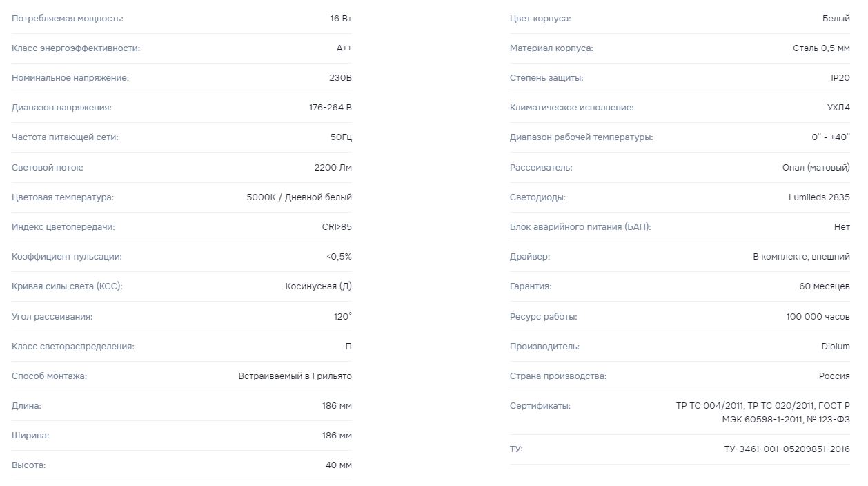The image size is (868, 486).
Task: Click the 'A++' energy efficiency value
Action: click(x=344, y=48)
